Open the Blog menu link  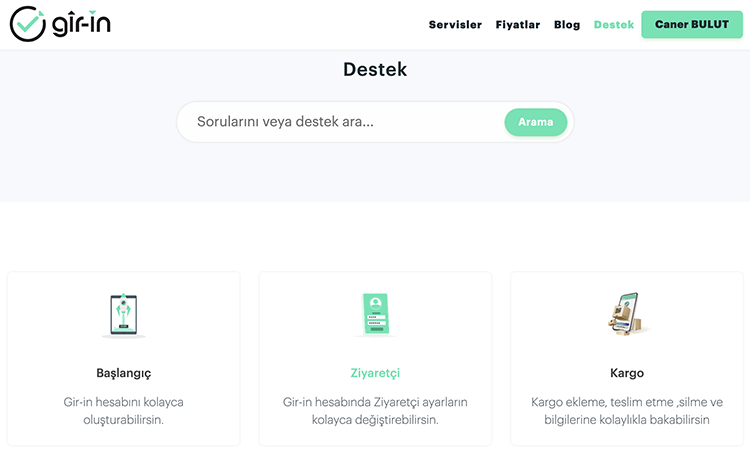[567, 24]
